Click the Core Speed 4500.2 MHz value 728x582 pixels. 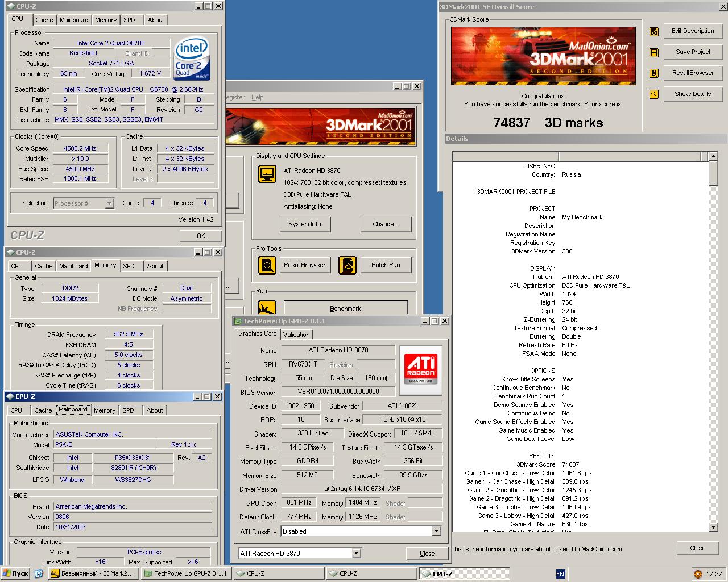80,148
